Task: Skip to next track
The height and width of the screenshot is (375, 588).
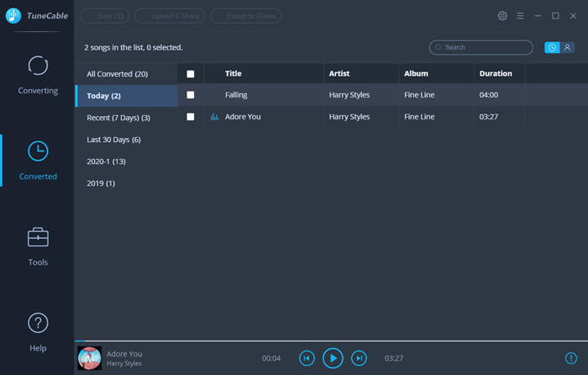Action: [x=359, y=358]
